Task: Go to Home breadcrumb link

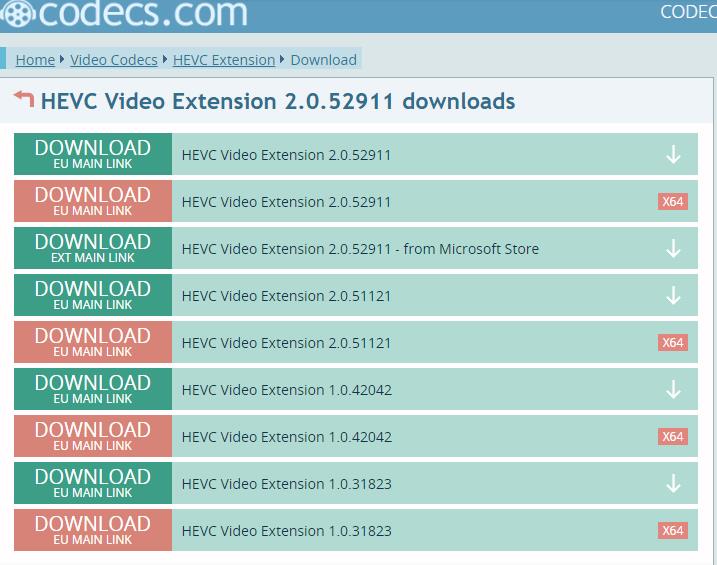Action: [35, 60]
